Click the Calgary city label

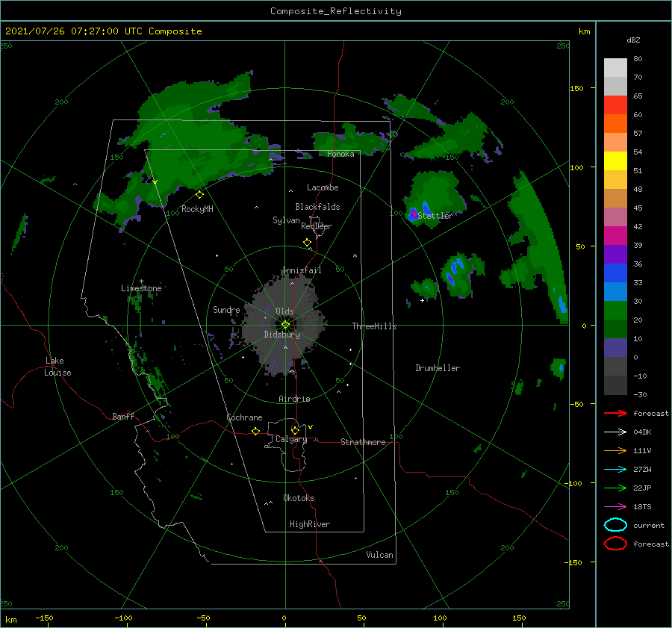tap(291, 439)
